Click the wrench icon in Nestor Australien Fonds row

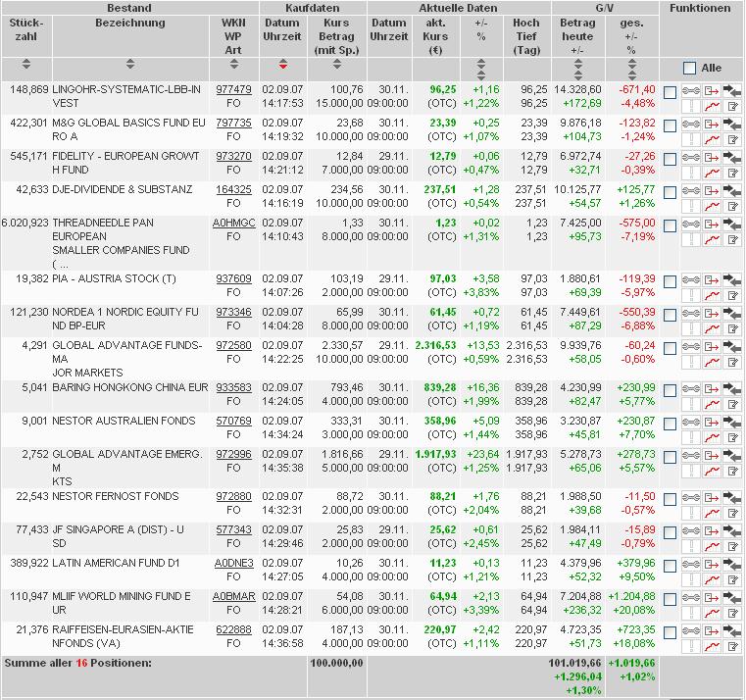coord(691,423)
